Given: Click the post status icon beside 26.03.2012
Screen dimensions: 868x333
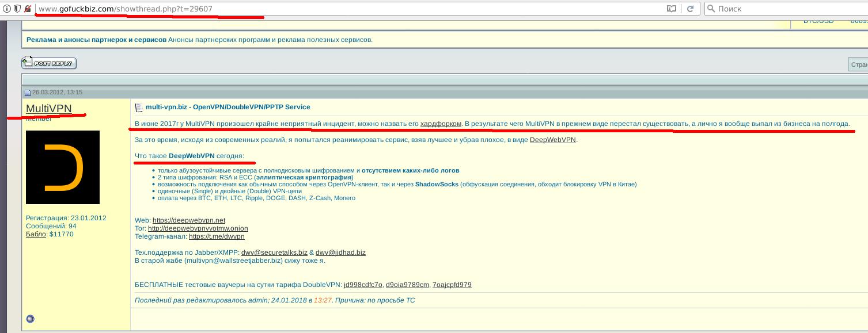Looking at the screenshot, I should pos(27,93).
